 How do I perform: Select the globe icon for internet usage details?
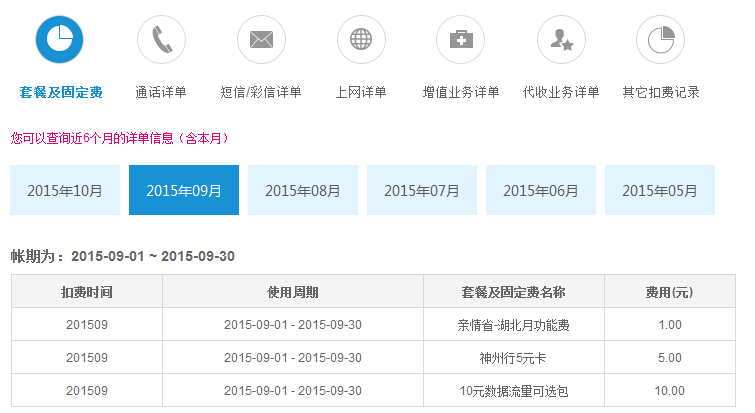(x=361, y=39)
